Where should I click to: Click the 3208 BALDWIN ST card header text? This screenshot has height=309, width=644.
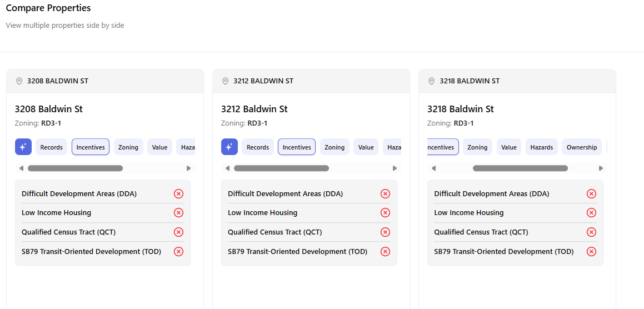pos(57,81)
